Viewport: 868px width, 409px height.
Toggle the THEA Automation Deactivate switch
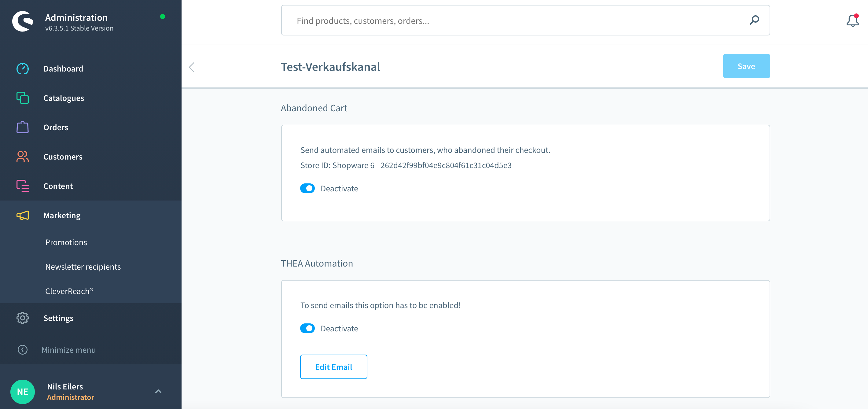(307, 329)
